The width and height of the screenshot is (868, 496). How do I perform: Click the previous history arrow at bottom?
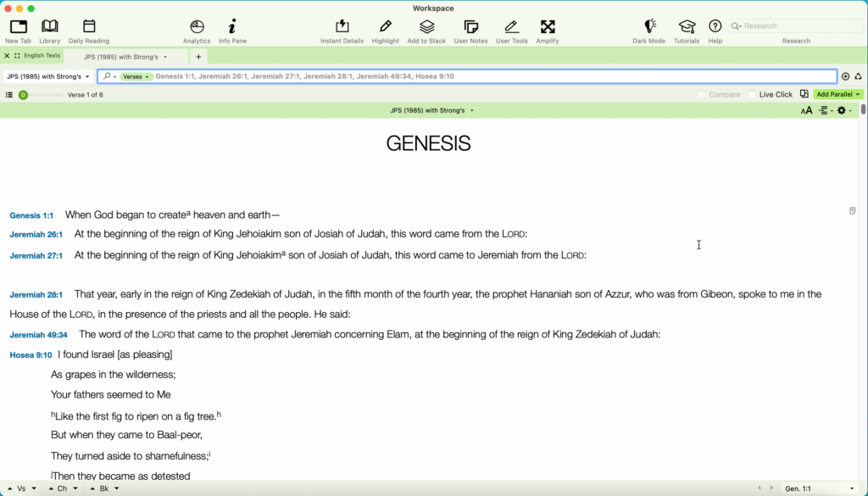point(759,488)
